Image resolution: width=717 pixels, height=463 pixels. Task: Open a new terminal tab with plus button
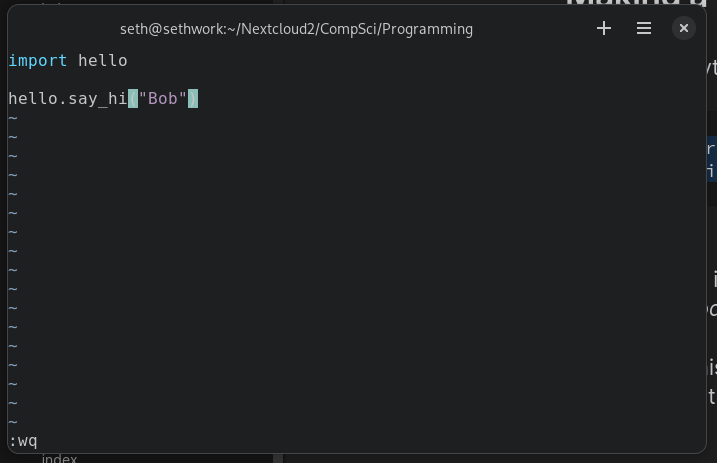[x=604, y=29]
